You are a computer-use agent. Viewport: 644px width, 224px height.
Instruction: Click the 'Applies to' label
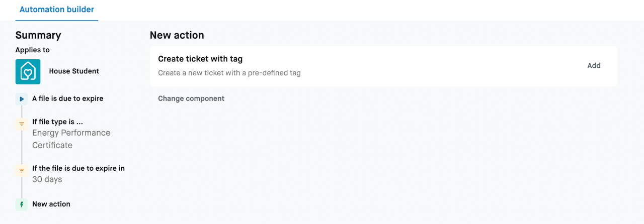[x=32, y=50]
